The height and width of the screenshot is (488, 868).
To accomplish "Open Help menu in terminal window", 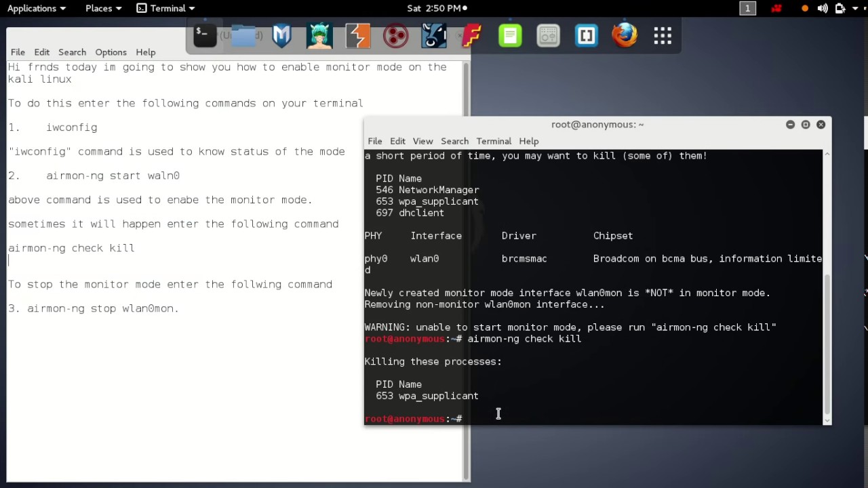I will pos(528,141).
